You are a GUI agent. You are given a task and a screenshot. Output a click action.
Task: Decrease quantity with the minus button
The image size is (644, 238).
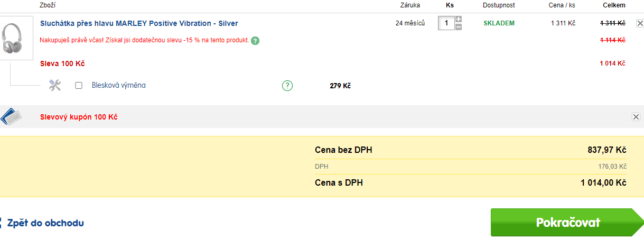coord(459,26)
